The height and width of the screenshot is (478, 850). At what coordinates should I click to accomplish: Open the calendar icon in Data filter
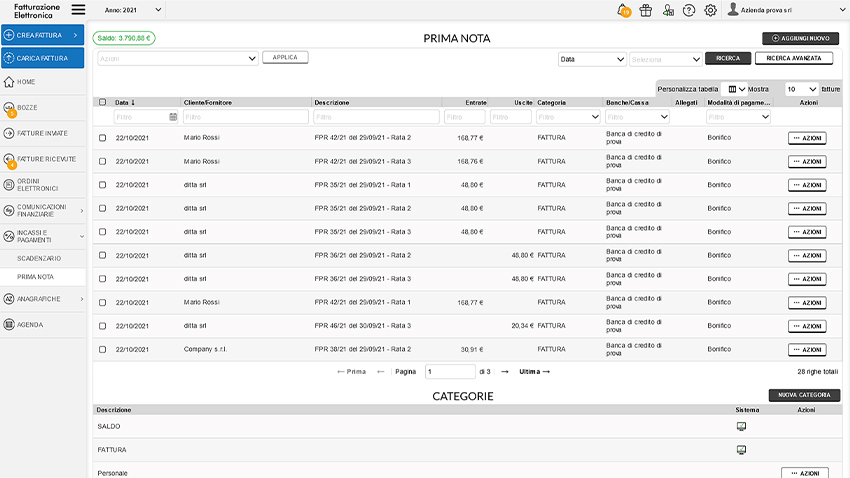pyautogui.click(x=173, y=117)
